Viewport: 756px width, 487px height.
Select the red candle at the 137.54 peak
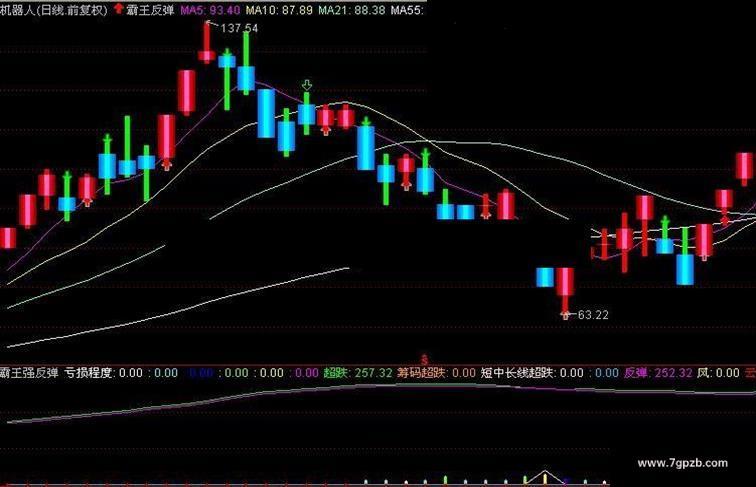click(x=206, y=42)
